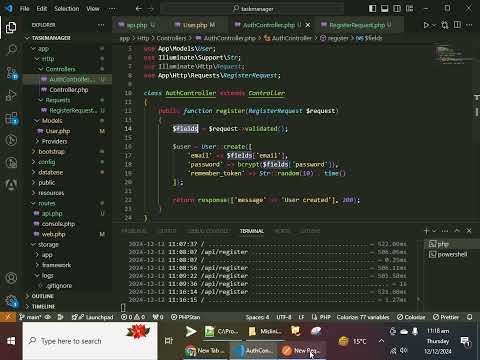
Task: Open the View menu
Action: point(93,9)
